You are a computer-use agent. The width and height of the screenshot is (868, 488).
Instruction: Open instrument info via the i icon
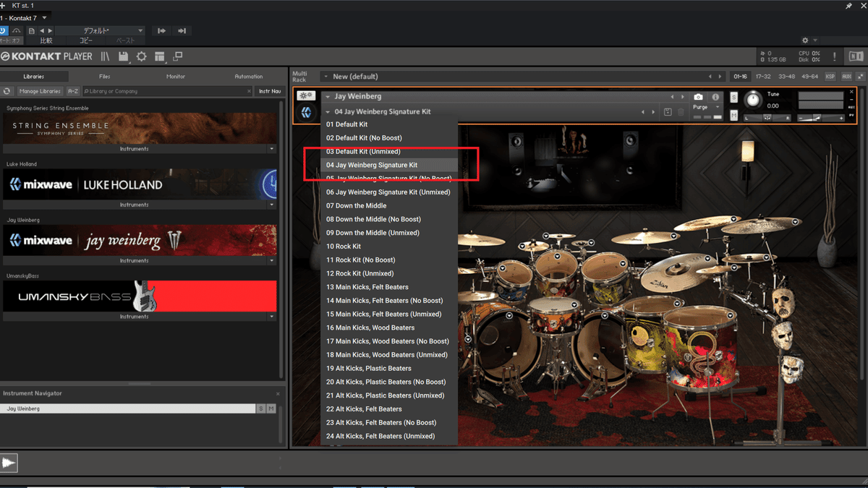[715, 96]
